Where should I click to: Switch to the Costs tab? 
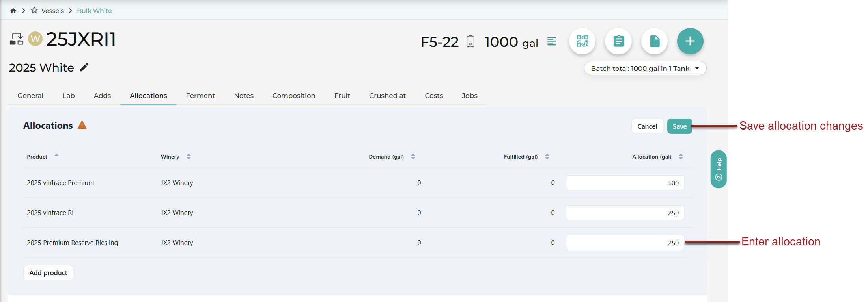tap(434, 96)
